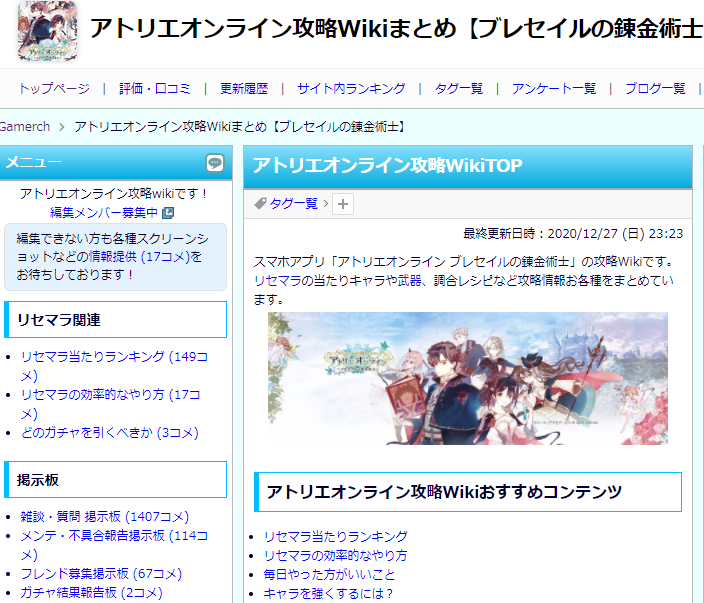Image resolution: width=704 pixels, height=603 pixels.
Task: Click the external link icon beside 編集メンバー募集中
Action: pos(168,213)
